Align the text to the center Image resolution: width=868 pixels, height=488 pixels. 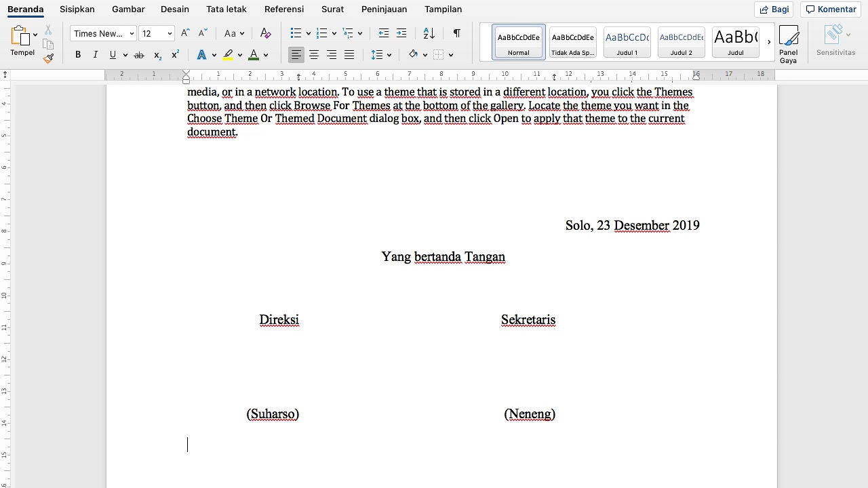(314, 55)
